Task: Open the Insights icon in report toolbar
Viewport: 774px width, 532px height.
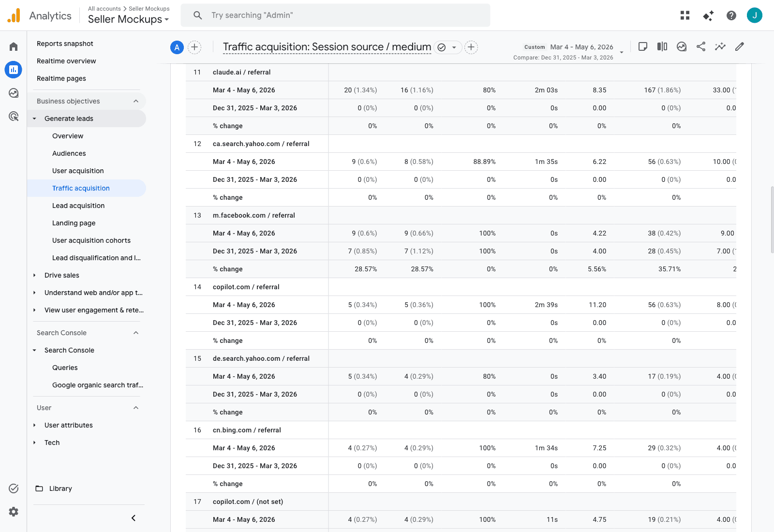Action: 682,46
